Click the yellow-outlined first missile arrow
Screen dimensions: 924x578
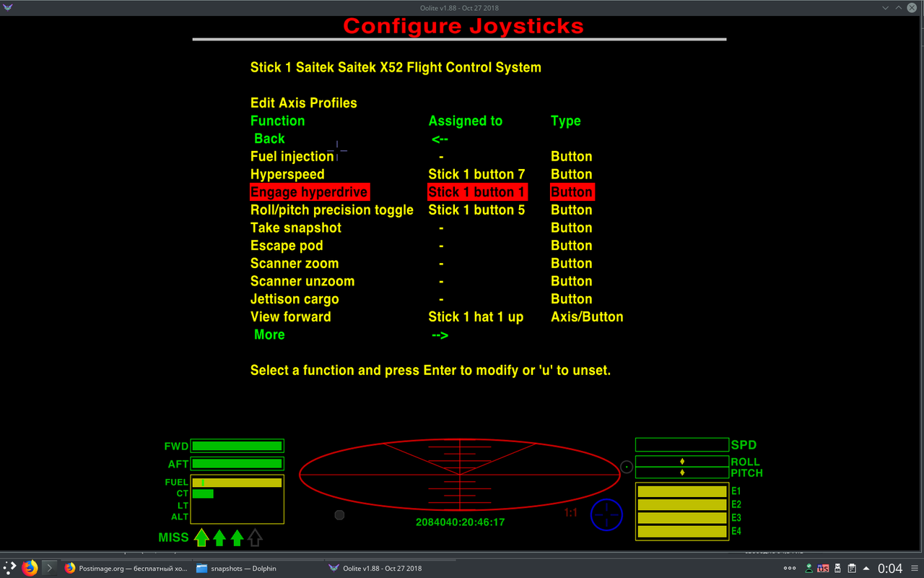pyautogui.click(x=201, y=537)
